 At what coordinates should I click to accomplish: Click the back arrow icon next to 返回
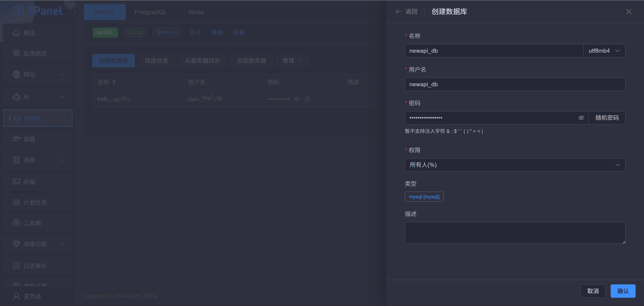click(x=398, y=12)
